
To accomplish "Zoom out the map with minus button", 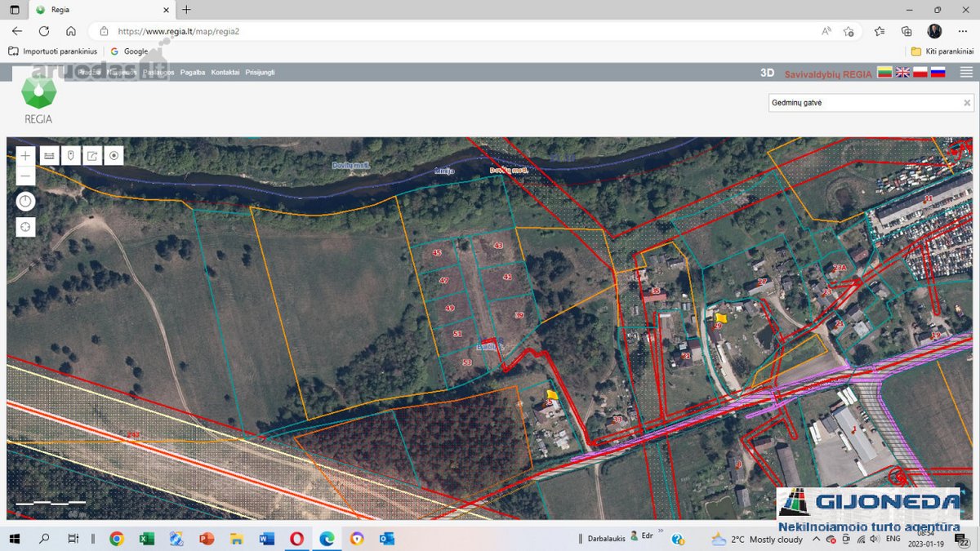I will [25, 176].
